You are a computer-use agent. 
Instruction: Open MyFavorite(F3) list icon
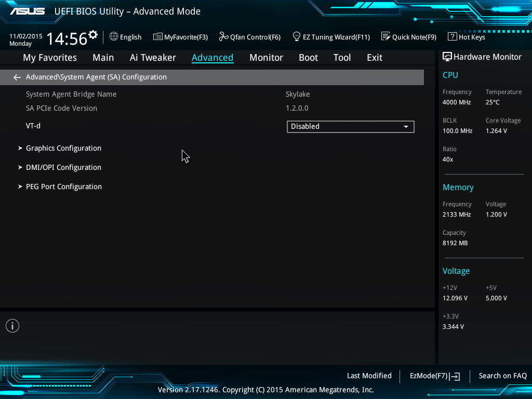(x=158, y=37)
